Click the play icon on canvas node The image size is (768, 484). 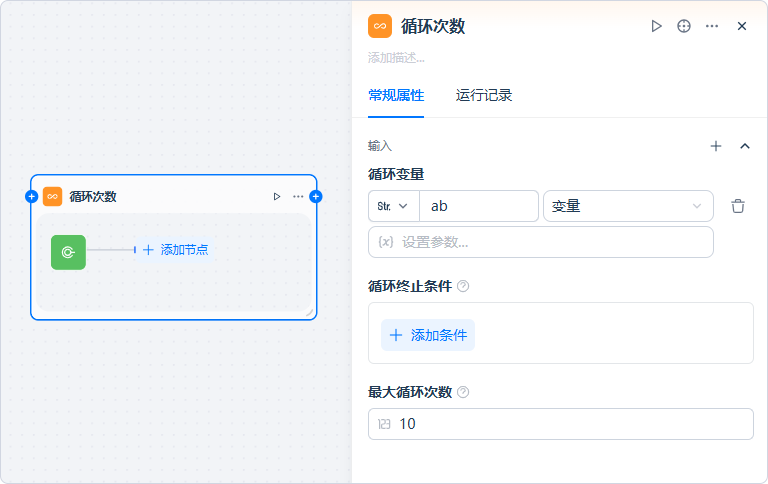[x=277, y=196]
